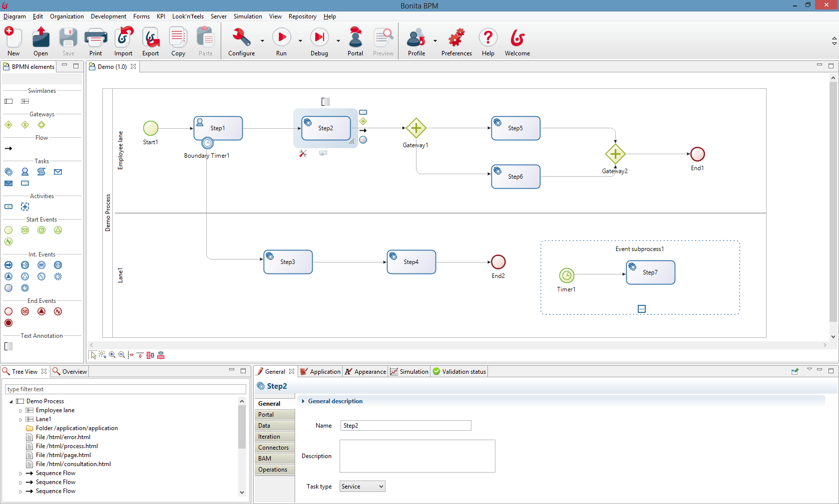
Task: Click the Configure wrench icon
Action: (241, 37)
